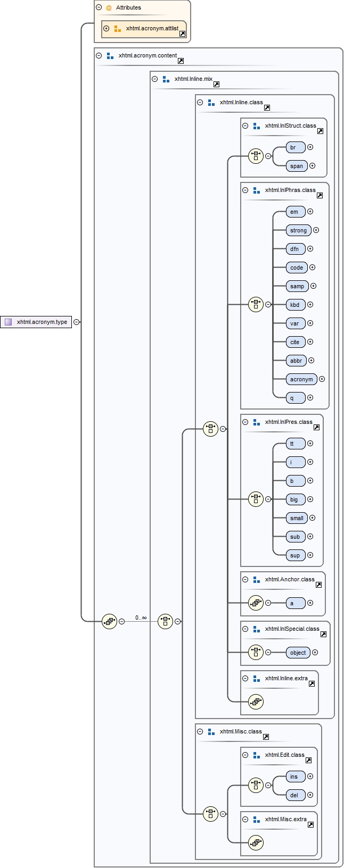The image size is (344, 868).
Task: Follow the xhtml.Inline.extra reference arrow
Action: pos(312,683)
